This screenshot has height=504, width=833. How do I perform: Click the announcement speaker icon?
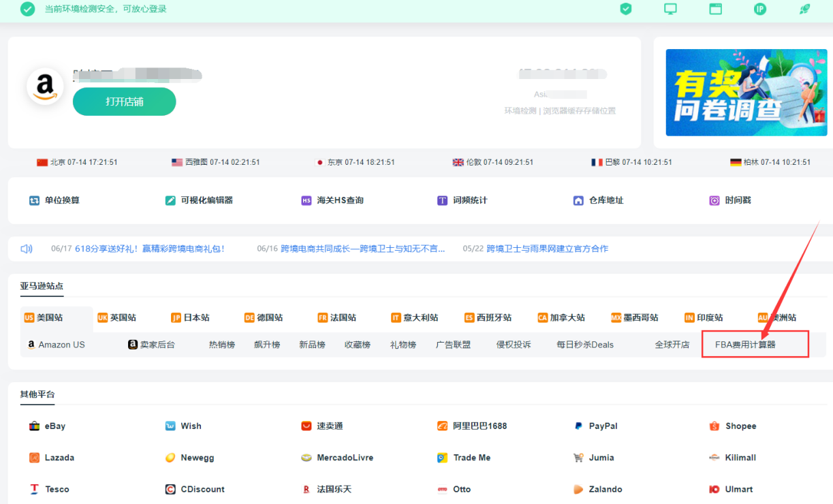coord(26,248)
